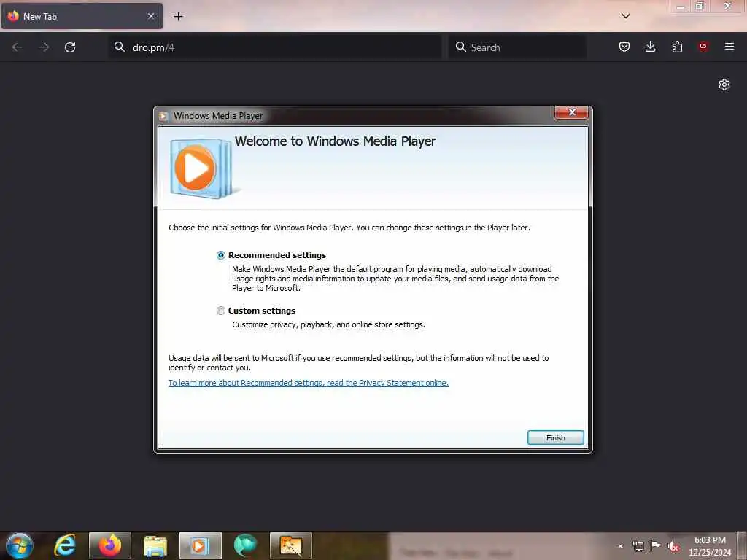Viewport: 747px width, 560px height.
Task: Click the Firefox logo on the tab
Action: pyautogui.click(x=13, y=16)
